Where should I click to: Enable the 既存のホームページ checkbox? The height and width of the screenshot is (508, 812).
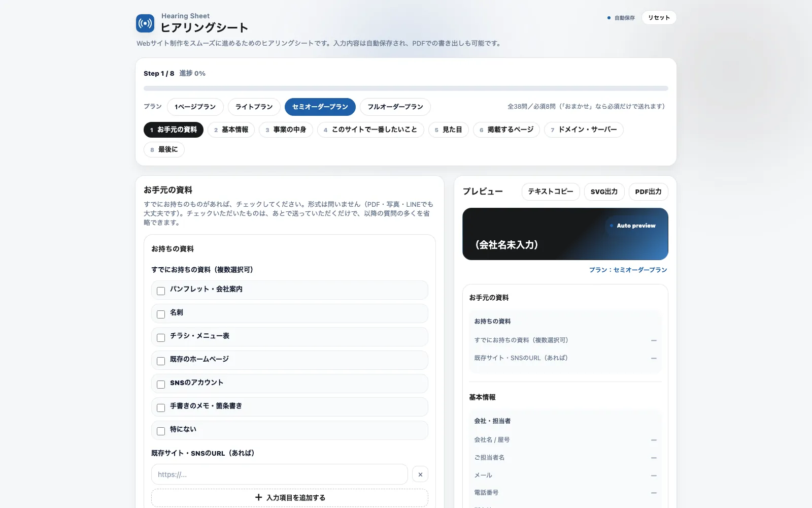tap(161, 361)
